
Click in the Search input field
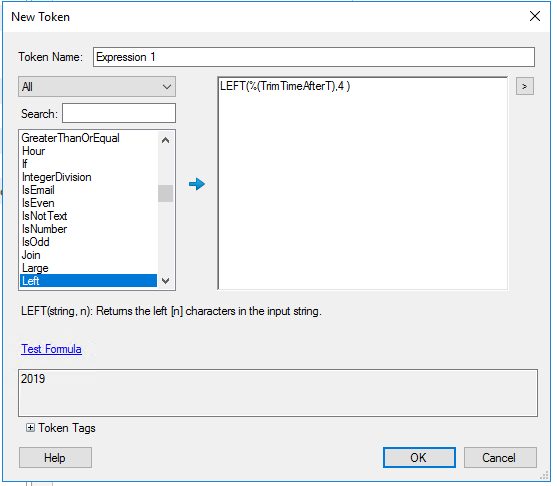(119, 113)
